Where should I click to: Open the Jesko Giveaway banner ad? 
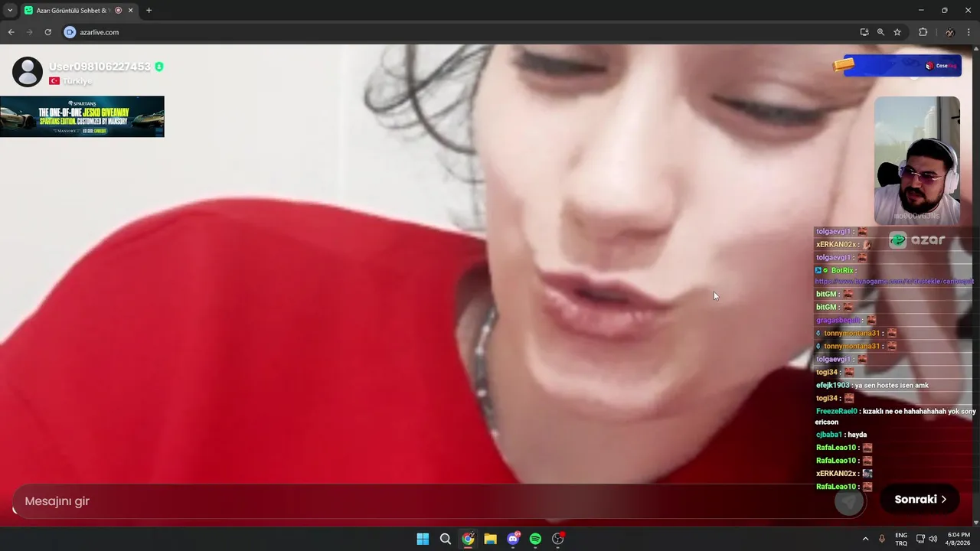82,116
